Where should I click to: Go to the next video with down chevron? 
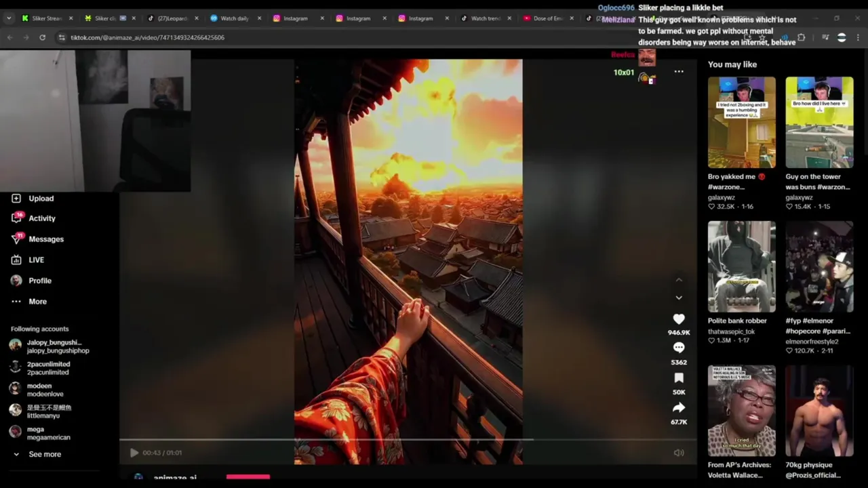679,298
